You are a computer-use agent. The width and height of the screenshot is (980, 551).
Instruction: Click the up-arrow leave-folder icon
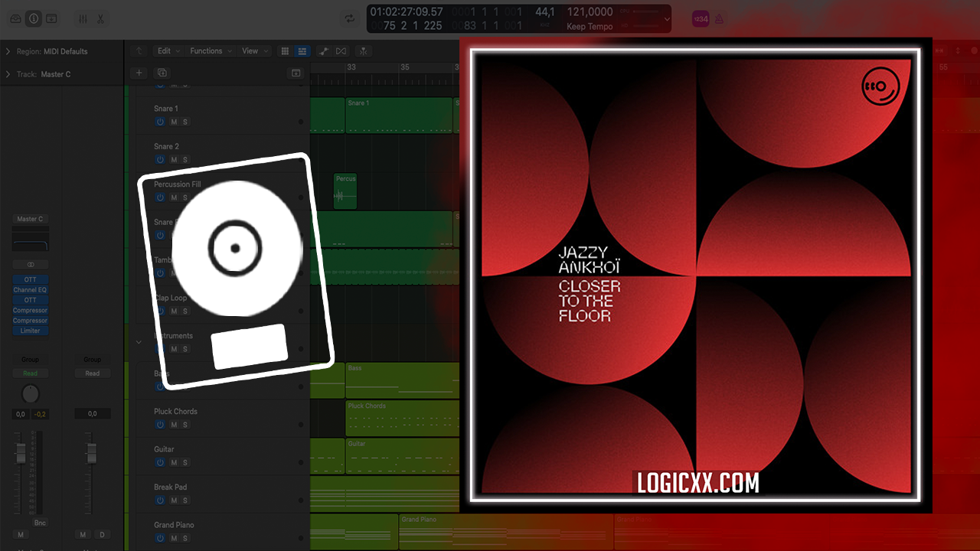(139, 51)
